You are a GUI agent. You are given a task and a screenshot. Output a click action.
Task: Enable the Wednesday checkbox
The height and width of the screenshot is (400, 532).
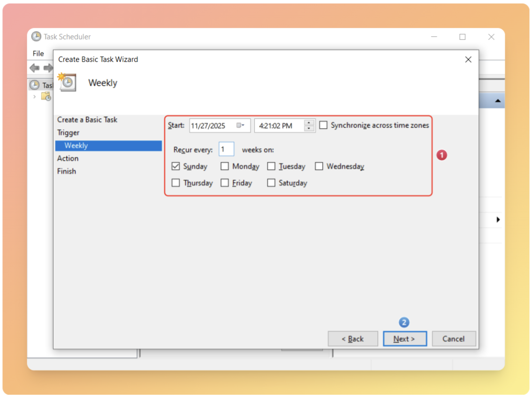tap(319, 166)
